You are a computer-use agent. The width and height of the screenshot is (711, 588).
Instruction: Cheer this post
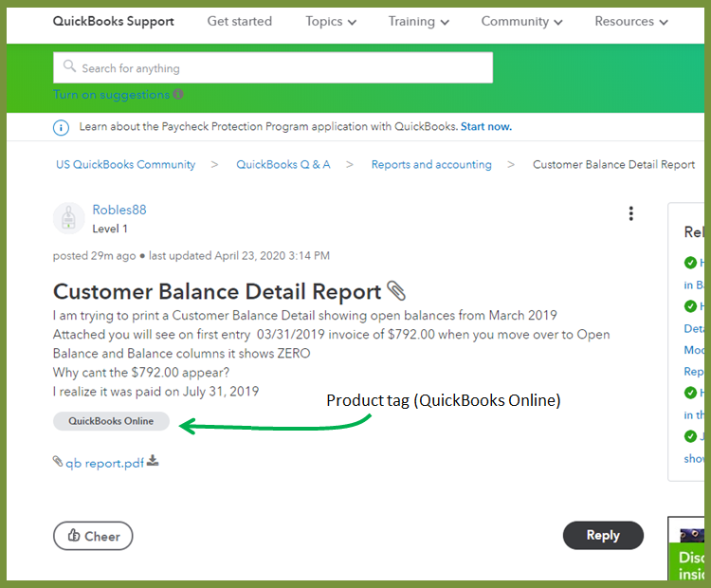[x=93, y=536]
